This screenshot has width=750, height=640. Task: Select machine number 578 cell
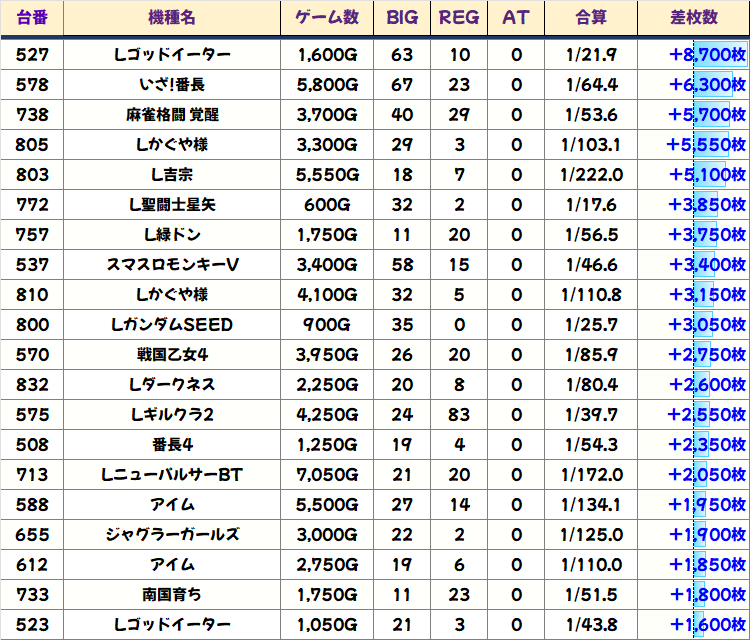coord(32,85)
